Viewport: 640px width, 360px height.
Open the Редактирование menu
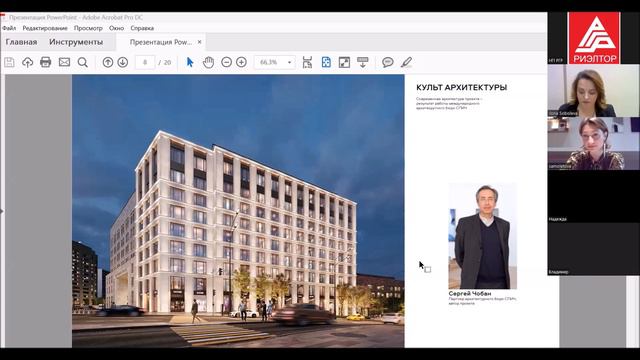(45, 28)
